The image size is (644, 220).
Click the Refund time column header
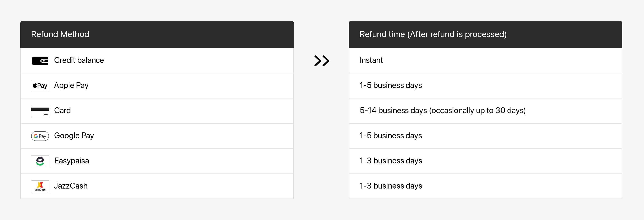point(433,34)
